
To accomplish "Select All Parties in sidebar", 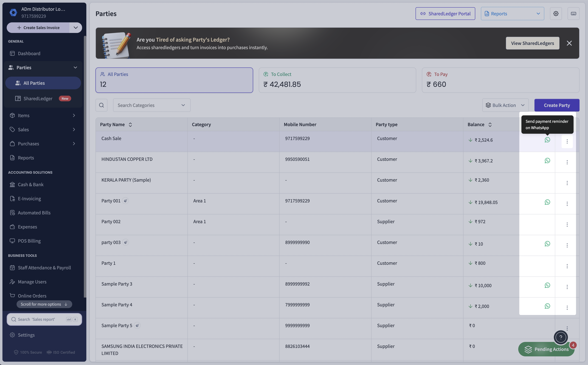I will [43, 83].
